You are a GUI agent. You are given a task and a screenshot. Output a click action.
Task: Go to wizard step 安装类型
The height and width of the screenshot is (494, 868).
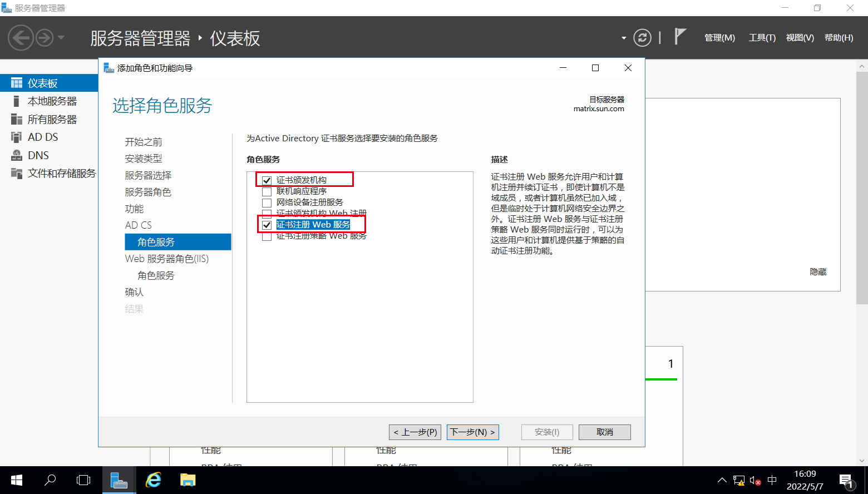[144, 159]
